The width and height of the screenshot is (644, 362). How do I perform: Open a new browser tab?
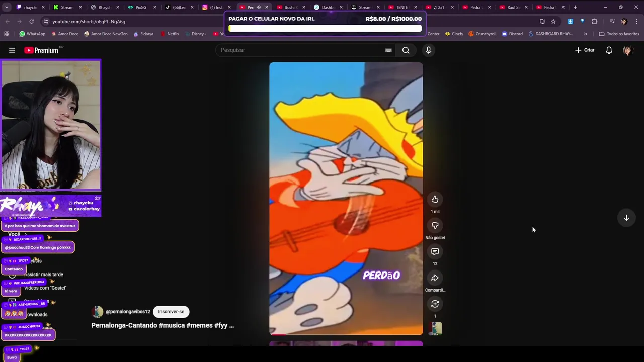(x=575, y=7)
